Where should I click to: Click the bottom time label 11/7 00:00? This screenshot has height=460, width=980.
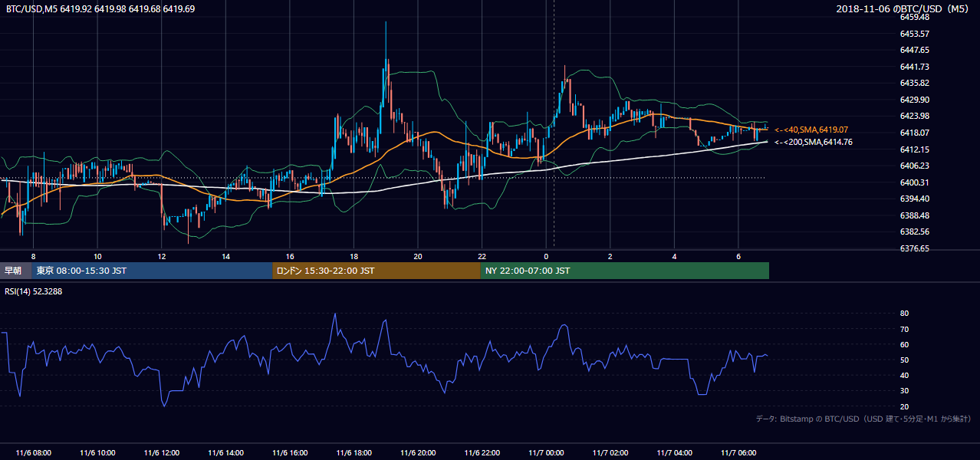pos(546,453)
